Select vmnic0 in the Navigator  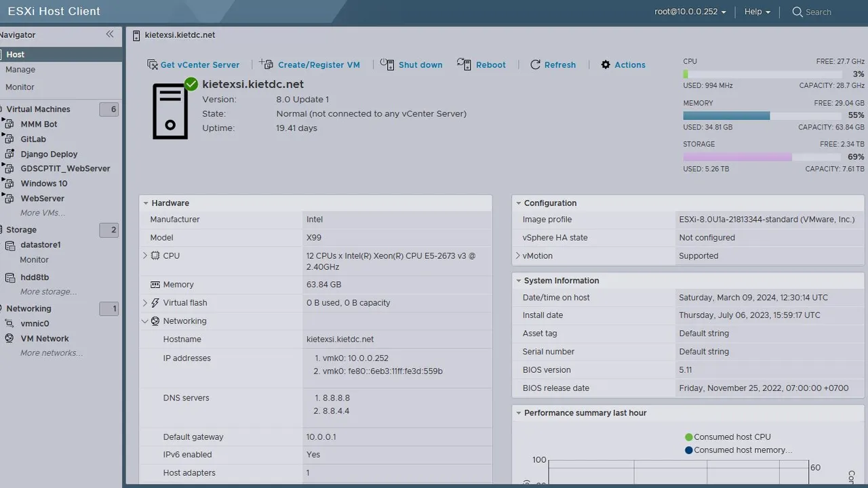coord(35,324)
